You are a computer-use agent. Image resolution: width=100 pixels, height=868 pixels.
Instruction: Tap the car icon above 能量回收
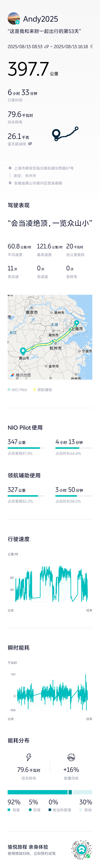click(x=71, y=757)
